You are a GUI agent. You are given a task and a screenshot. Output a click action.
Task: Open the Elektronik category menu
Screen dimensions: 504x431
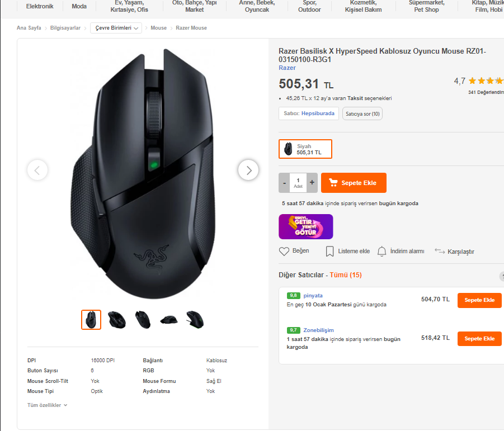(x=40, y=7)
